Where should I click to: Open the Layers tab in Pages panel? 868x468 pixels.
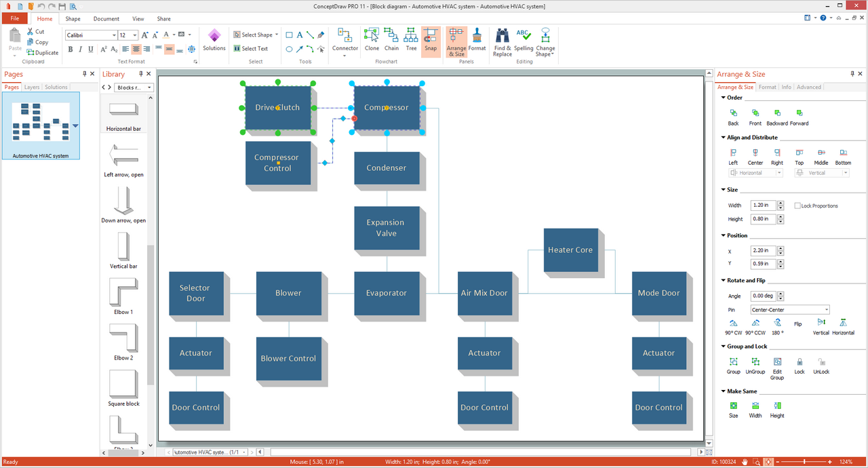point(32,87)
